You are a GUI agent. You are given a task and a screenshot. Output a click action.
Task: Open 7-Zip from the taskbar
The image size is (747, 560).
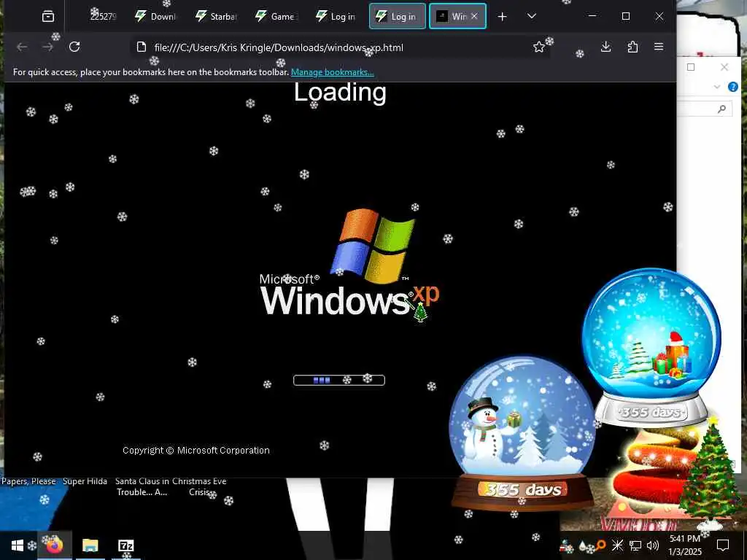(125, 545)
